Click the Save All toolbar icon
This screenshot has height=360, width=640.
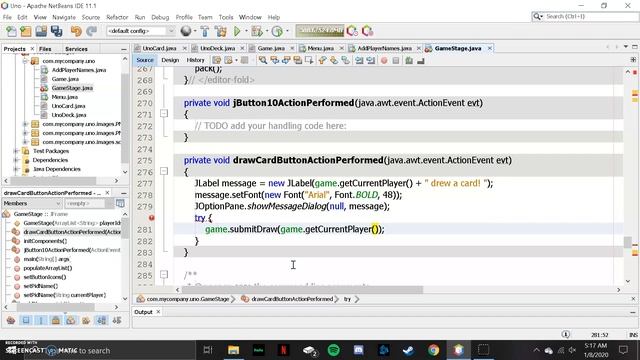click(x=56, y=31)
